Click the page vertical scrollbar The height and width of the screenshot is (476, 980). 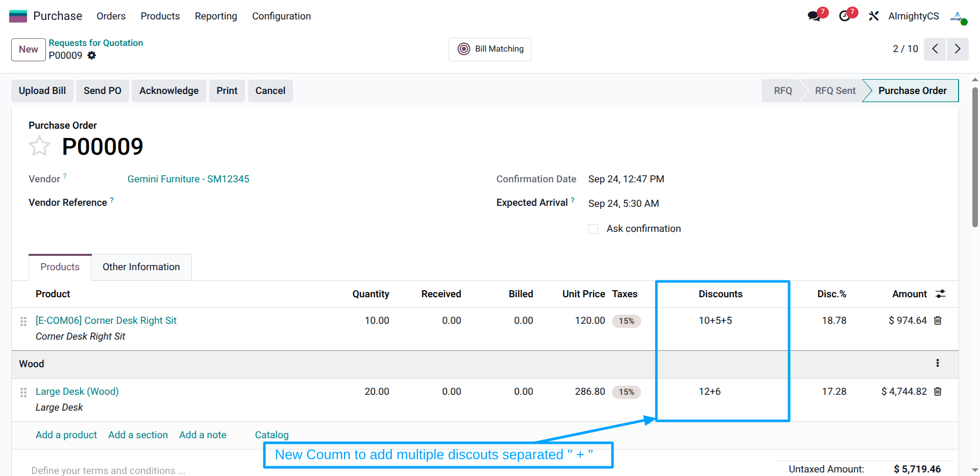coord(975,153)
